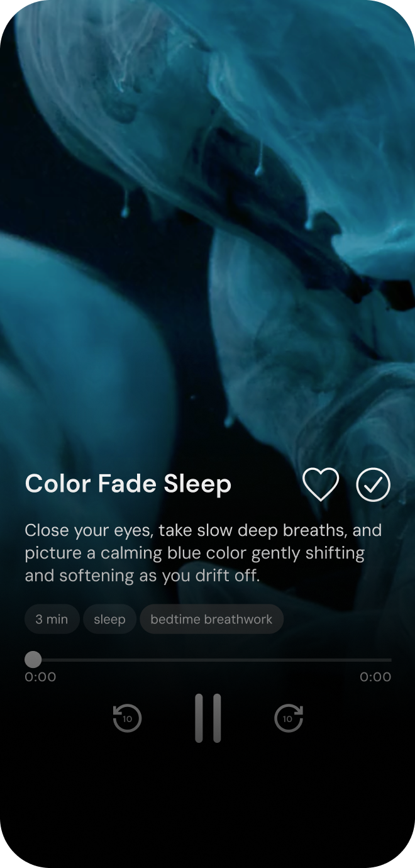Click the word "Sleep" in the title

[197, 484]
